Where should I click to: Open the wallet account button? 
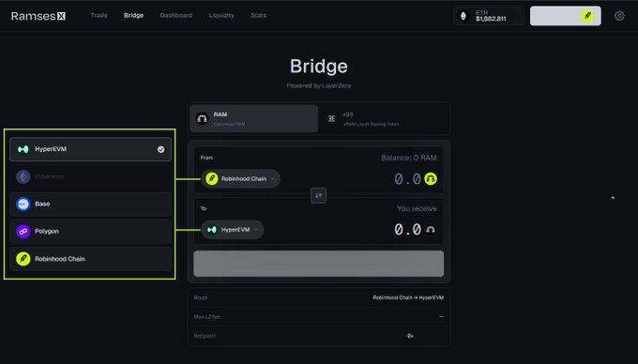tap(565, 16)
